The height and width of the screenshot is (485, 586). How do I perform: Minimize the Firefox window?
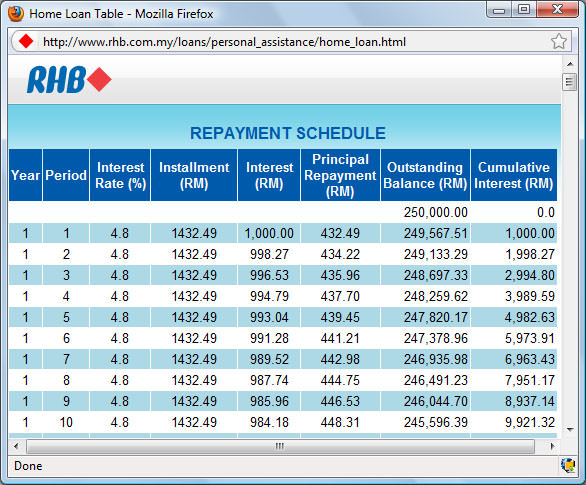[x=499, y=10]
